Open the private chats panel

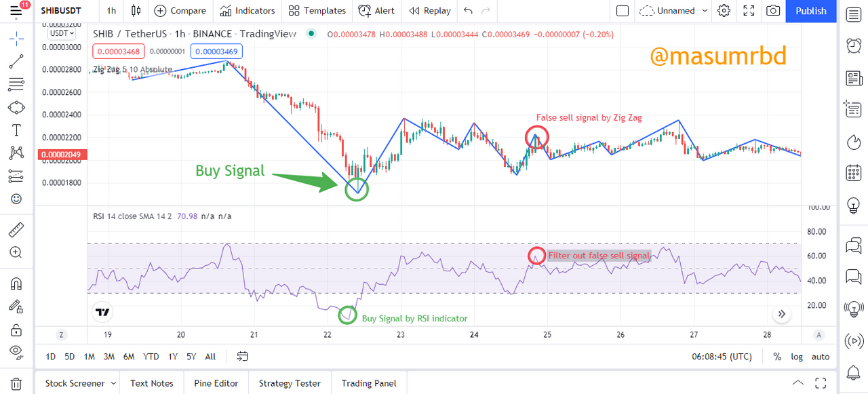[x=854, y=277]
